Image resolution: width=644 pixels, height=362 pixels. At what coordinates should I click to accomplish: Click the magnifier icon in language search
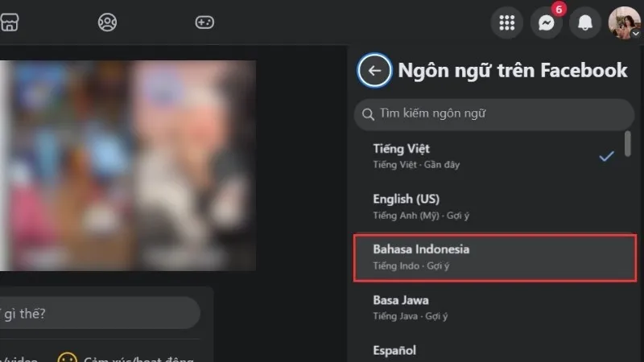[368, 114]
